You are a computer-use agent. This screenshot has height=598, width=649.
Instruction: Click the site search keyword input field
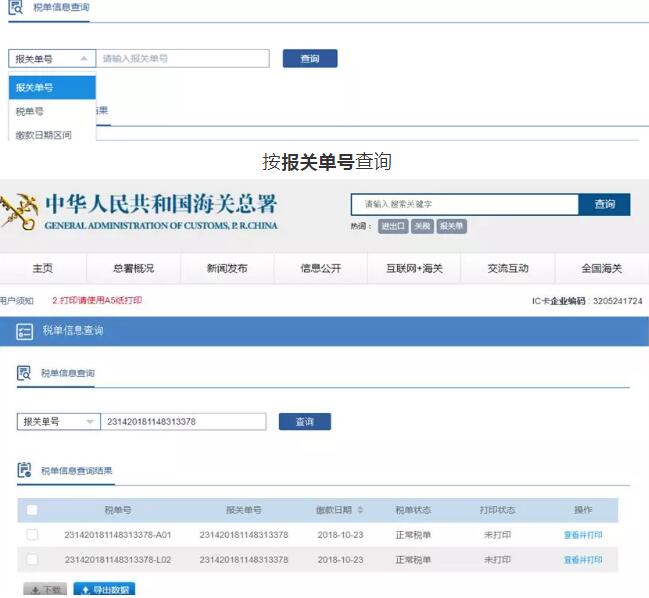click(x=465, y=205)
